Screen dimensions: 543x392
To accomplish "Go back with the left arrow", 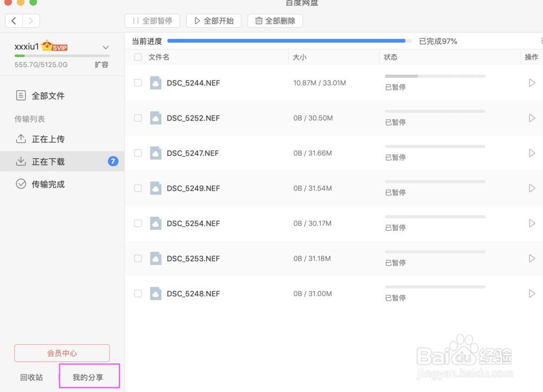I will (14, 21).
